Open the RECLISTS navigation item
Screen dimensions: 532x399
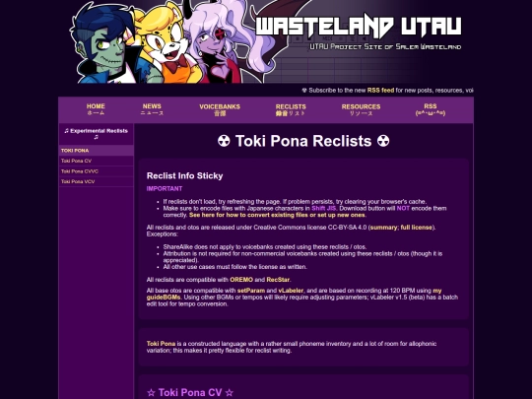coord(291,110)
